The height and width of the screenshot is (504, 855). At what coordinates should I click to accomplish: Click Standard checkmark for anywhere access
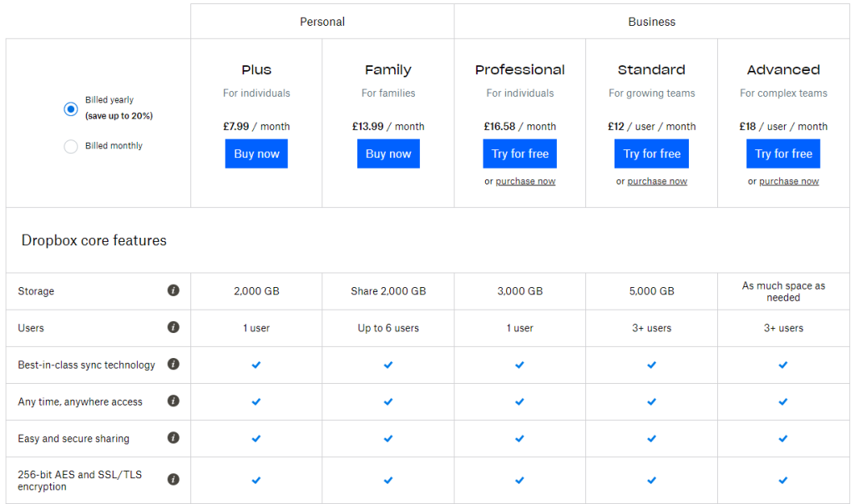651,401
